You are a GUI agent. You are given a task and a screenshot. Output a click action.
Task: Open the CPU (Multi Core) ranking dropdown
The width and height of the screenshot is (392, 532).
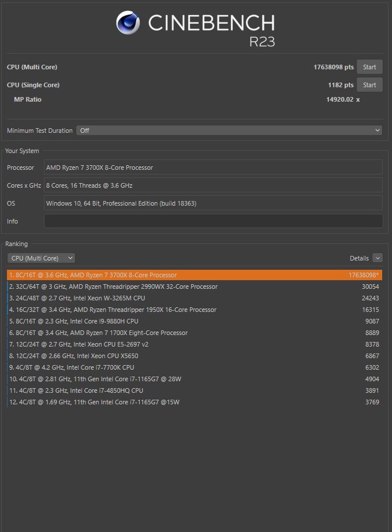pos(41,258)
